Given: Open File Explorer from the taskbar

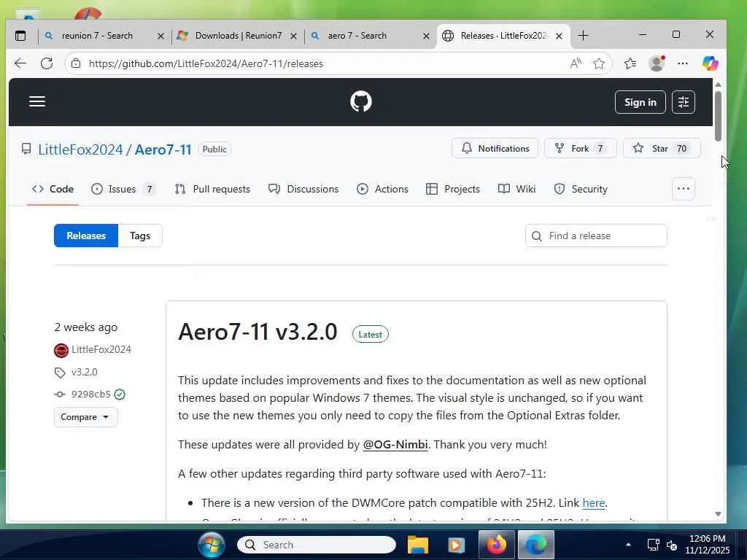Looking at the screenshot, I should (418, 545).
